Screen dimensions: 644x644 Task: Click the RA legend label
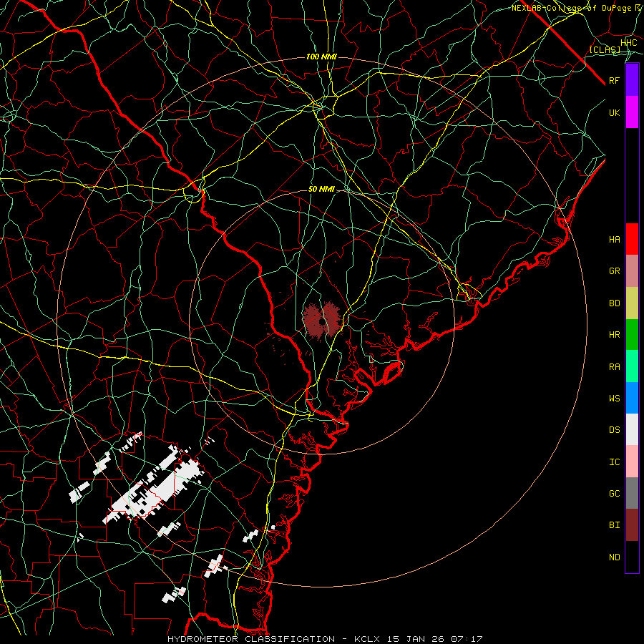click(x=614, y=366)
